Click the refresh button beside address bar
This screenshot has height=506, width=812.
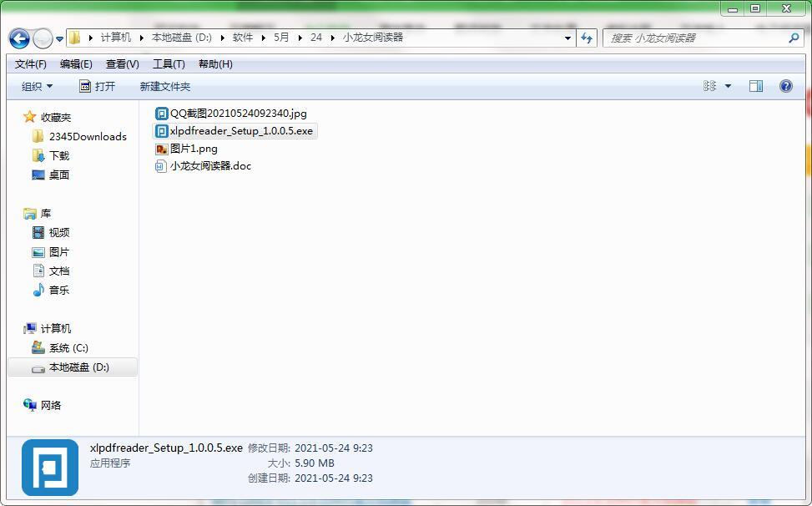click(587, 38)
